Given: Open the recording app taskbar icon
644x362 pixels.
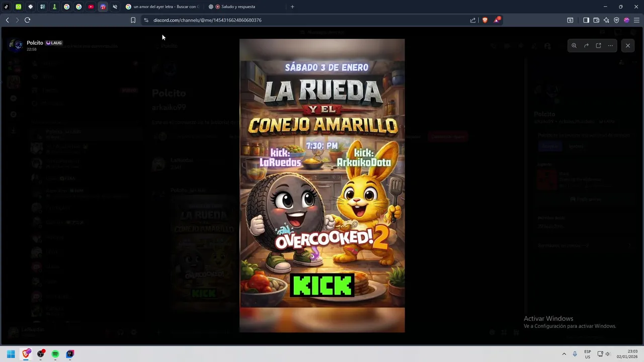Looking at the screenshot, I should point(41,354).
